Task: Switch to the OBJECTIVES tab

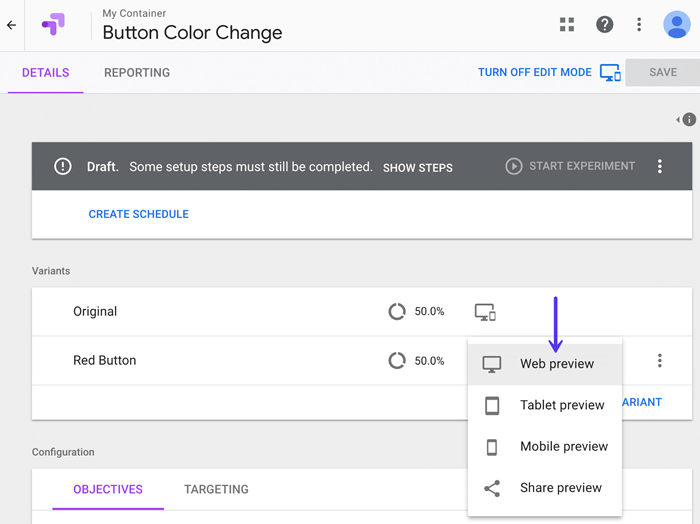Action: [108, 489]
